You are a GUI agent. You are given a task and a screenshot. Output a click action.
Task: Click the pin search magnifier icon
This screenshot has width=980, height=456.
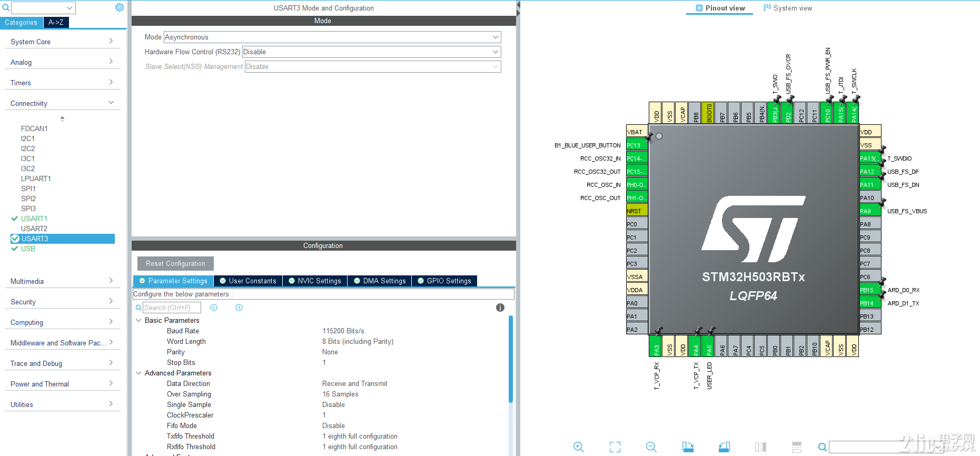[x=823, y=448]
